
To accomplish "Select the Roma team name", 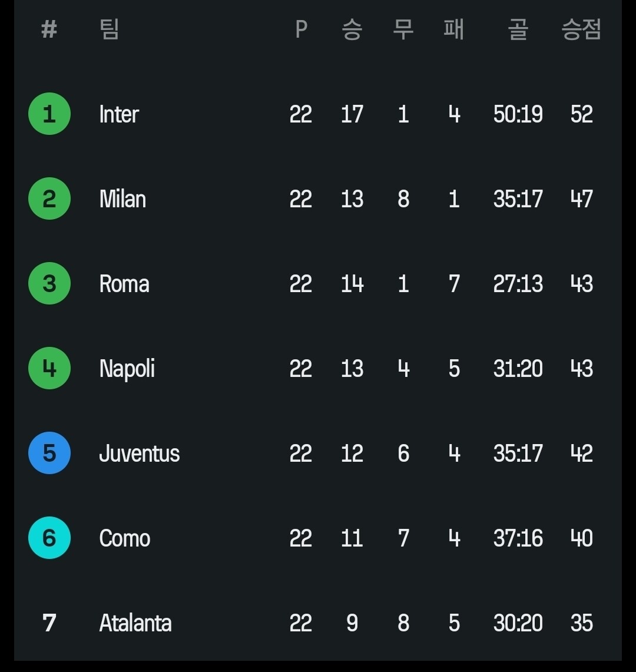I will point(124,284).
